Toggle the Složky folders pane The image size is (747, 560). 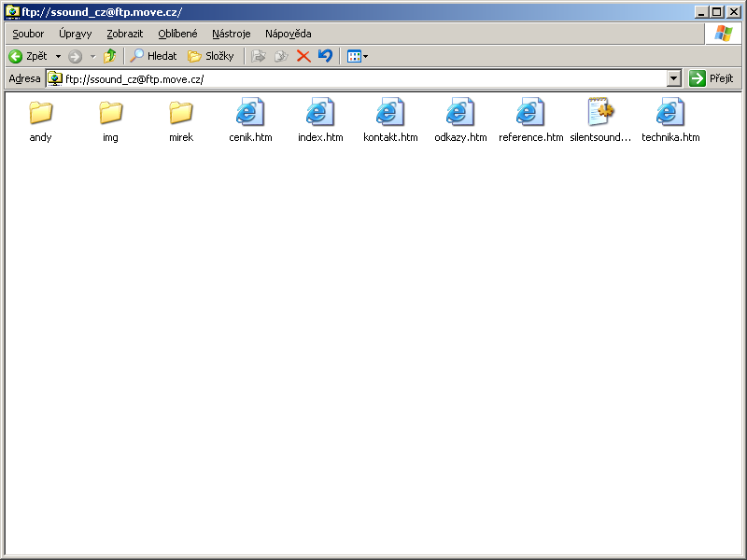(211, 56)
